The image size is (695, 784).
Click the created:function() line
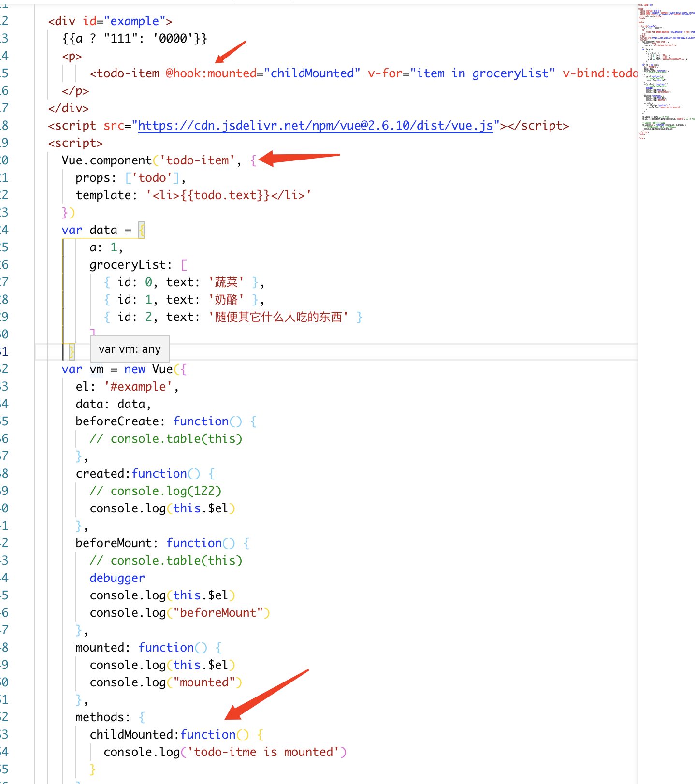(x=145, y=474)
